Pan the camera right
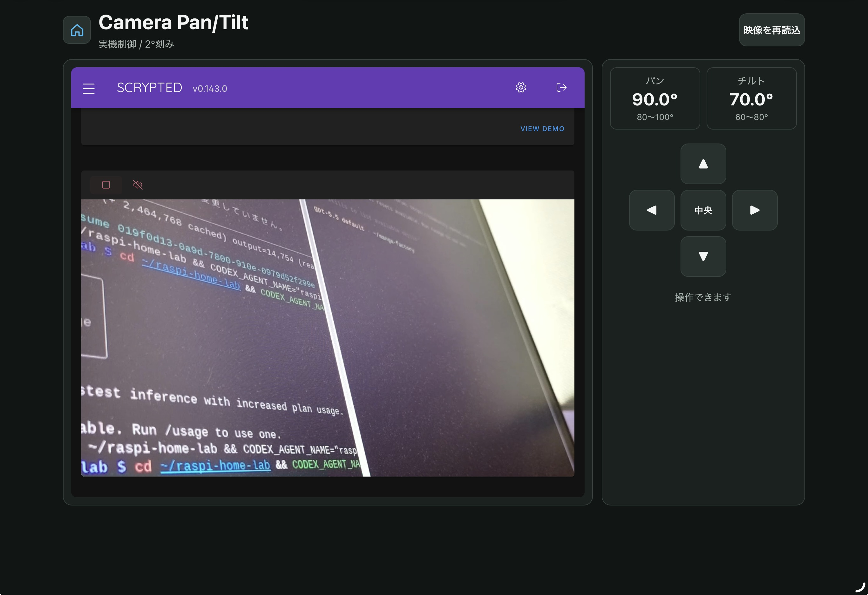Viewport: 868px width, 595px height. 755,210
